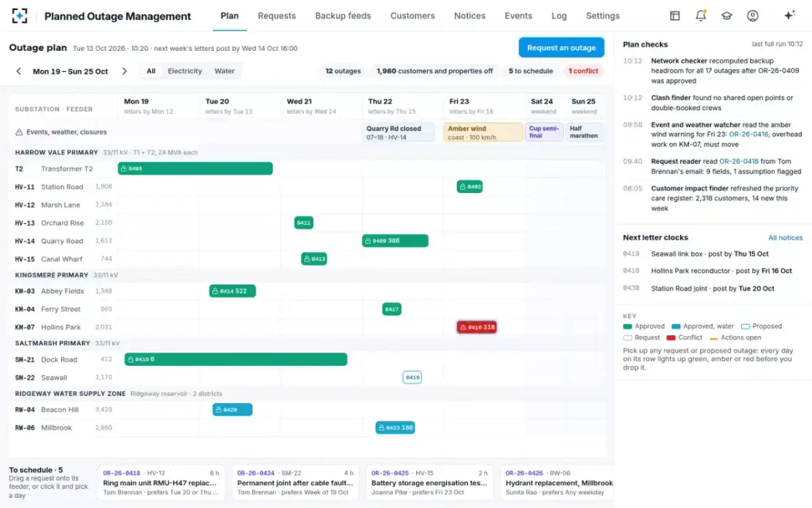This screenshot has height=508, width=812.
Task: Open water outage 0423 on Millbrook
Action: [x=395, y=427]
